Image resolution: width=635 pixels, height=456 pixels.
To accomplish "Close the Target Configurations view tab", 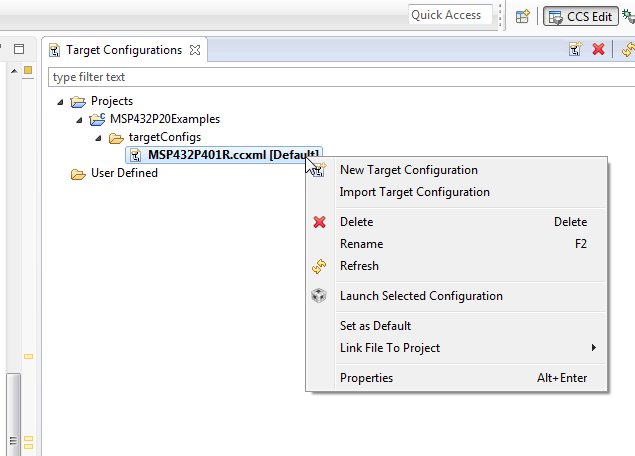I will 195,50.
